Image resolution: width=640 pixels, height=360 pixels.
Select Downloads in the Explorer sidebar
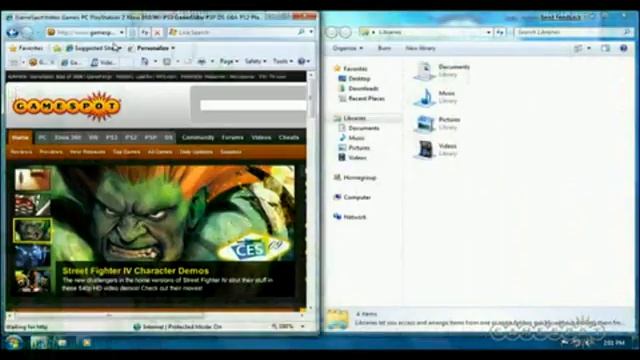[358, 89]
